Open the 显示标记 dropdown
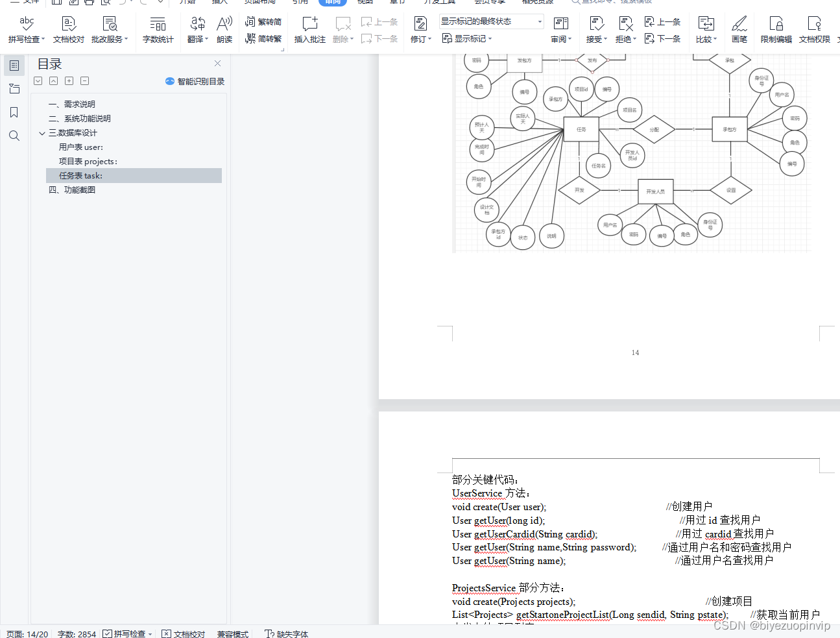The image size is (840, 638). coord(467,39)
